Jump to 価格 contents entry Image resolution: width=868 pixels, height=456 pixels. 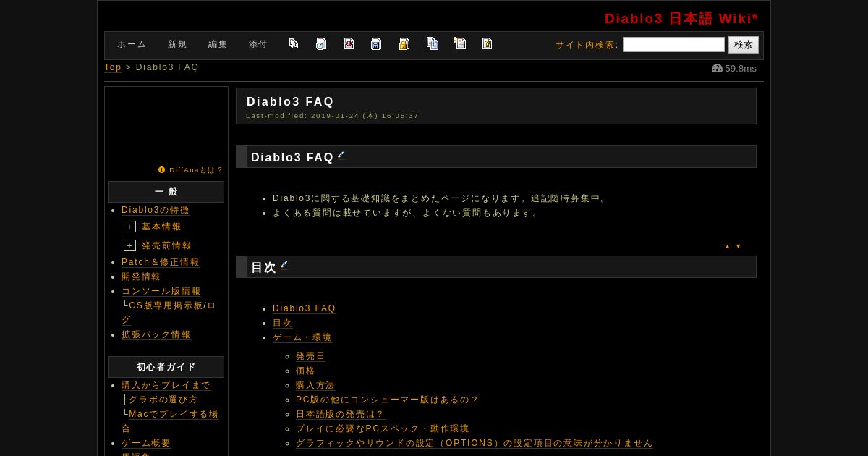pyautogui.click(x=306, y=371)
